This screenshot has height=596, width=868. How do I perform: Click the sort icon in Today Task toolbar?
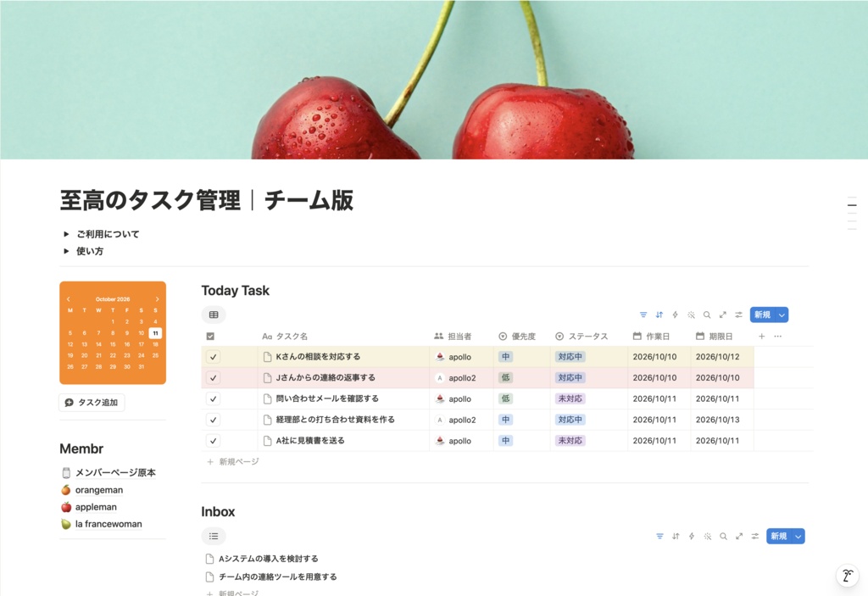659,315
